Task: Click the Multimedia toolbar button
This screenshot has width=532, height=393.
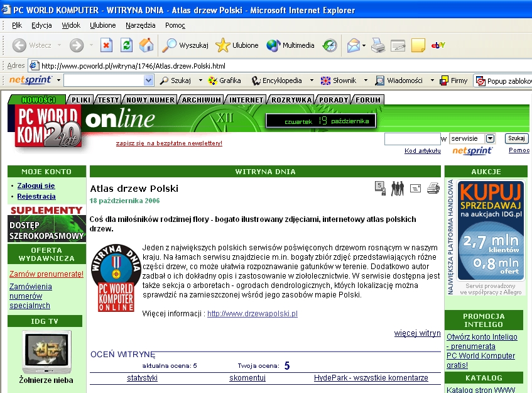Action: click(x=290, y=45)
